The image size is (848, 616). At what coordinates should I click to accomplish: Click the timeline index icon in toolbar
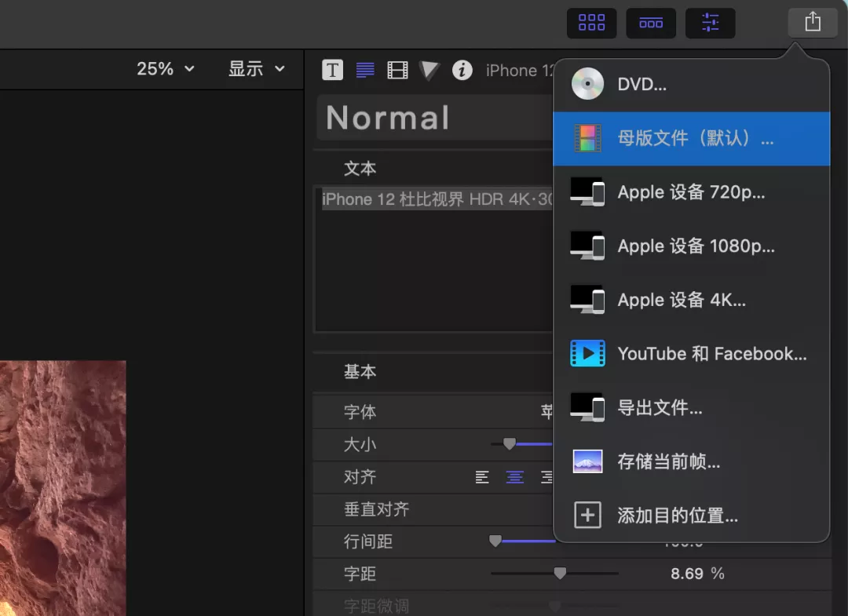click(651, 23)
